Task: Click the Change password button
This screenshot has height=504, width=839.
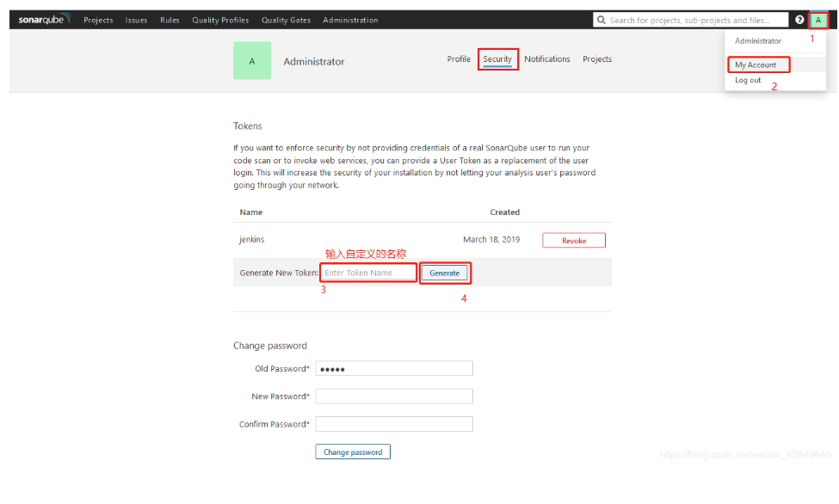Action: tap(353, 452)
